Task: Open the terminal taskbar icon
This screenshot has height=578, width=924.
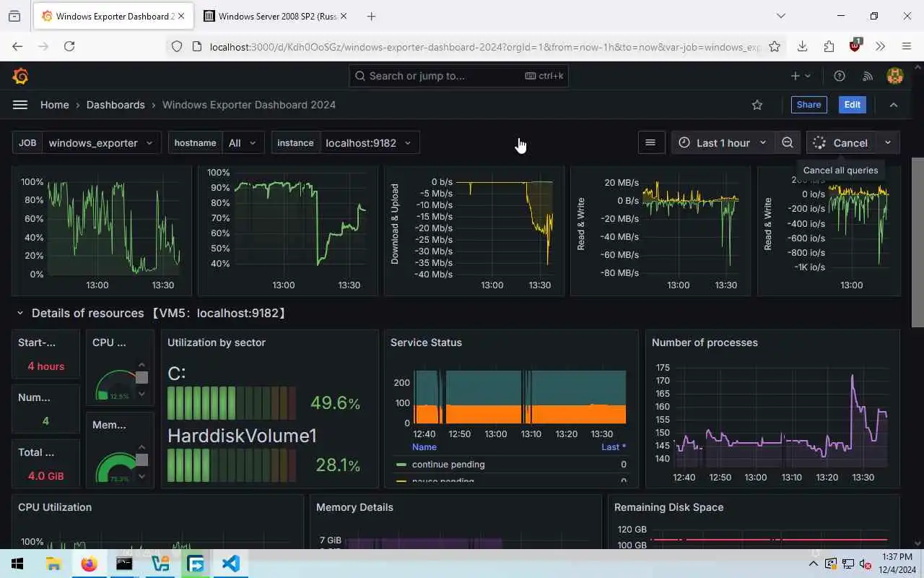Action: pos(124,564)
